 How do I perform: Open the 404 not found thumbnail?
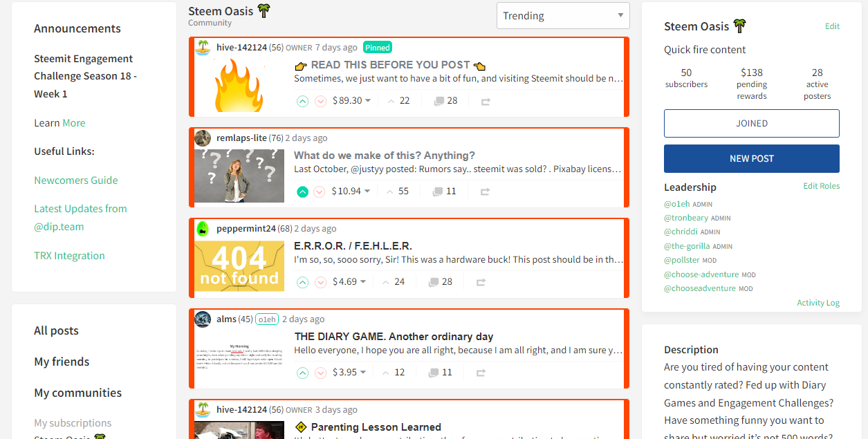[239, 267]
